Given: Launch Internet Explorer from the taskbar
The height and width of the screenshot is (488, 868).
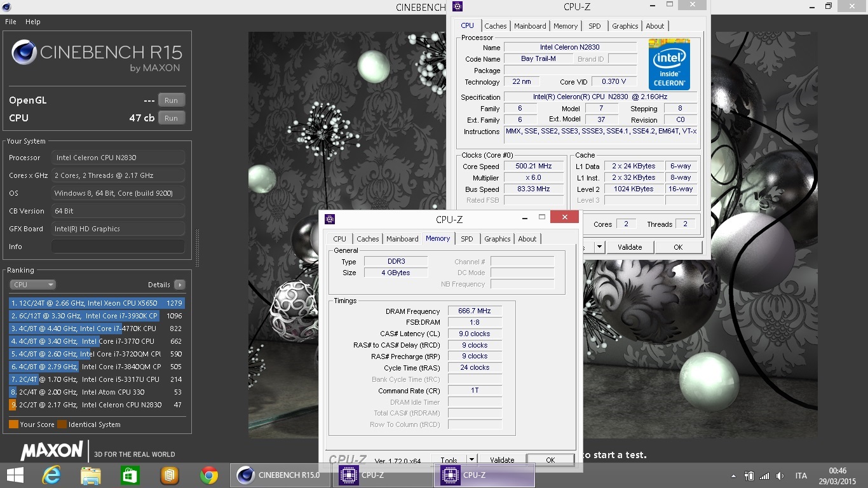Looking at the screenshot, I should pos(51,475).
